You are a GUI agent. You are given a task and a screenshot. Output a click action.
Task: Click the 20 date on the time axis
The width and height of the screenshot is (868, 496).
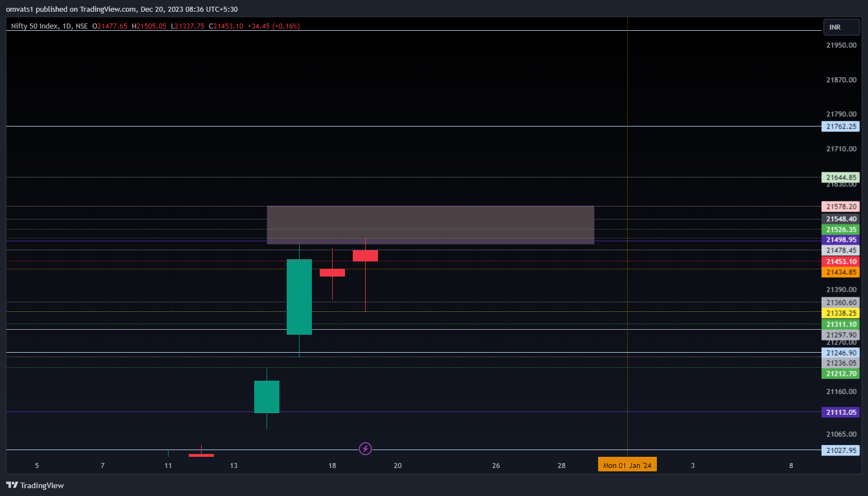point(398,466)
